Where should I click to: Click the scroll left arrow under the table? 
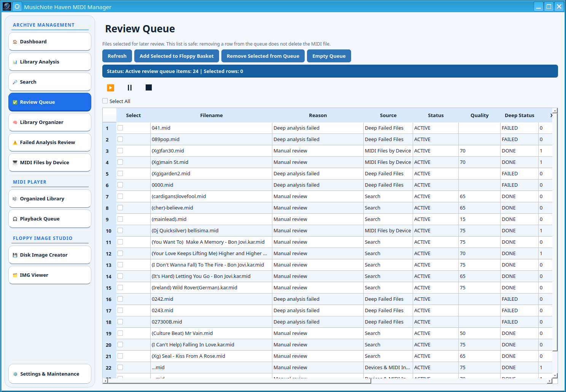pyautogui.click(x=105, y=381)
